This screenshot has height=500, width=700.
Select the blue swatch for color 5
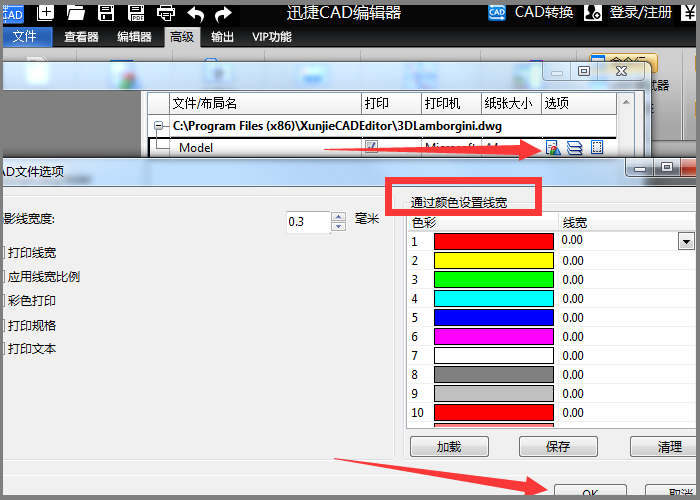coord(494,317)
